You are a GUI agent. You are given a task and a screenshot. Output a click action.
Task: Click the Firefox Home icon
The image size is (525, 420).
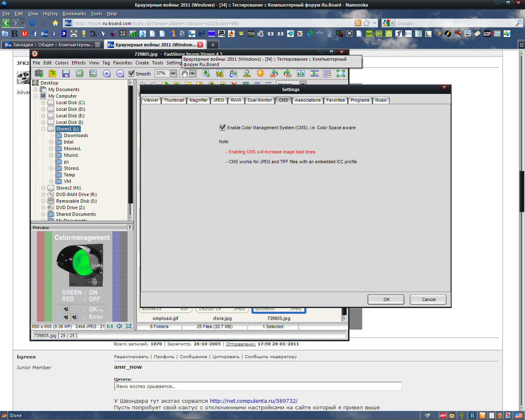[x=55, y=23]
